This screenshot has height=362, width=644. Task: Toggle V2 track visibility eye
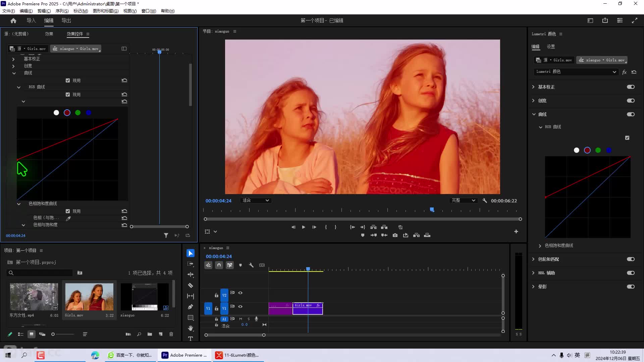coord(240,293)
